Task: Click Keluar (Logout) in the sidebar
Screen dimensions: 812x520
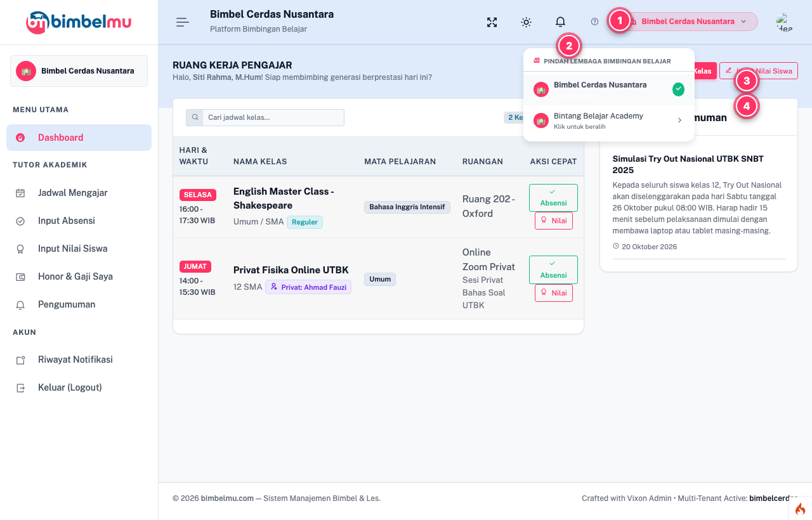Action: [79, 387]
